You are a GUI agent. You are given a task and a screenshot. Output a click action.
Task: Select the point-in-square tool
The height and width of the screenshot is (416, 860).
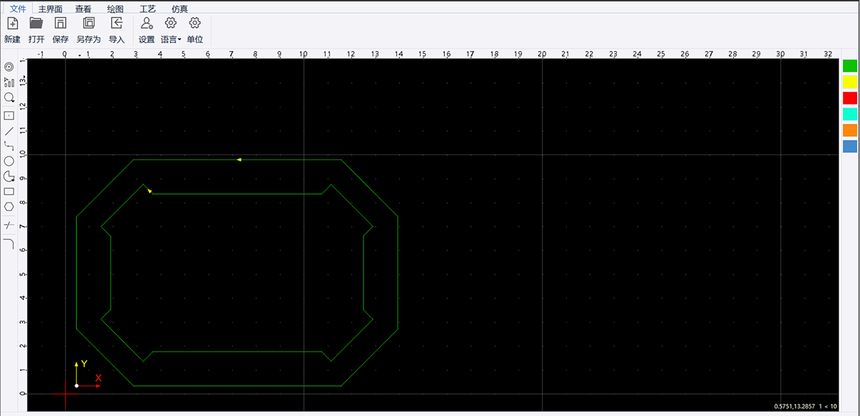(x=9, y=116)
